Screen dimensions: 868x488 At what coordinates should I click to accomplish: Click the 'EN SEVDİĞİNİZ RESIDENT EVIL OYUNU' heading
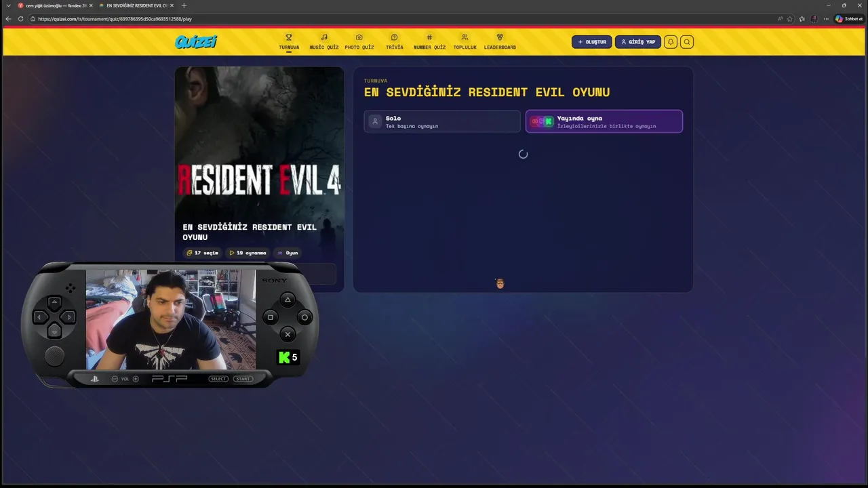487,92
